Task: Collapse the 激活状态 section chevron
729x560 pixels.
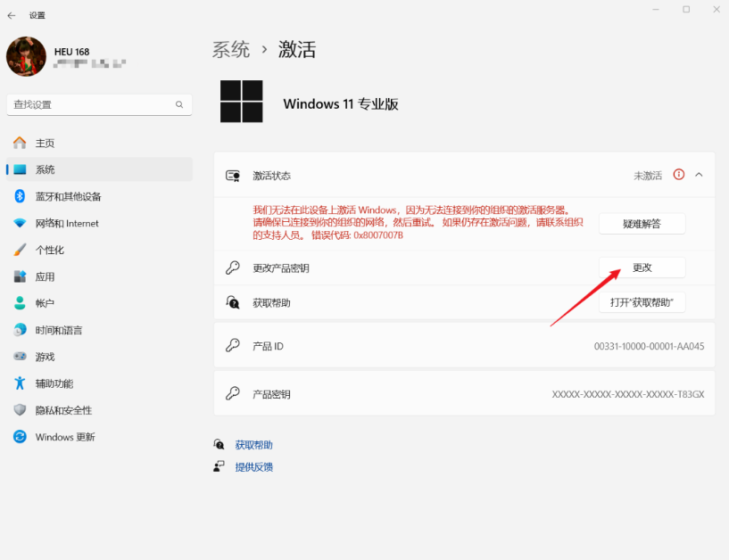Action: 700,174
